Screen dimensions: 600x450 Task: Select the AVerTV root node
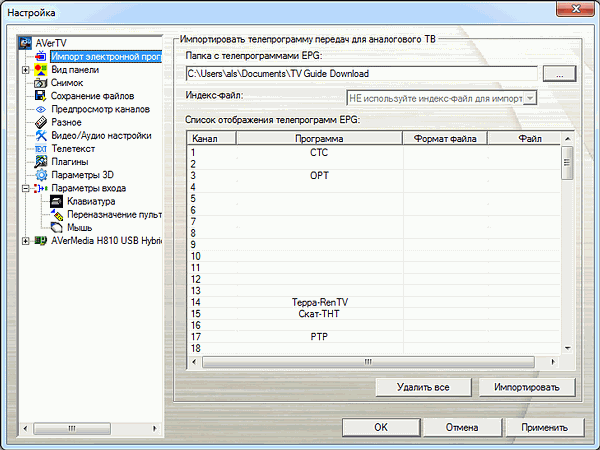pos(51,43)
